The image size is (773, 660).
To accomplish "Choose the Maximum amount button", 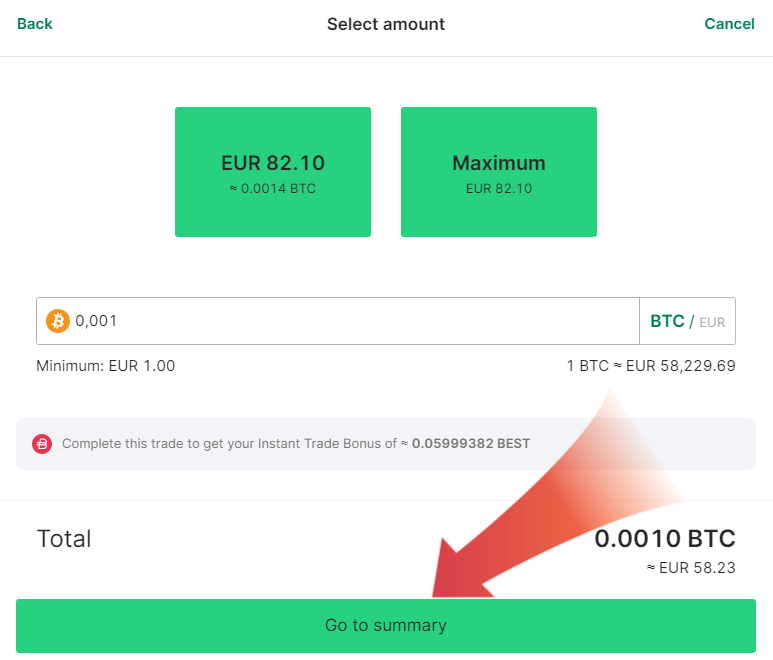I will point(499,172).
